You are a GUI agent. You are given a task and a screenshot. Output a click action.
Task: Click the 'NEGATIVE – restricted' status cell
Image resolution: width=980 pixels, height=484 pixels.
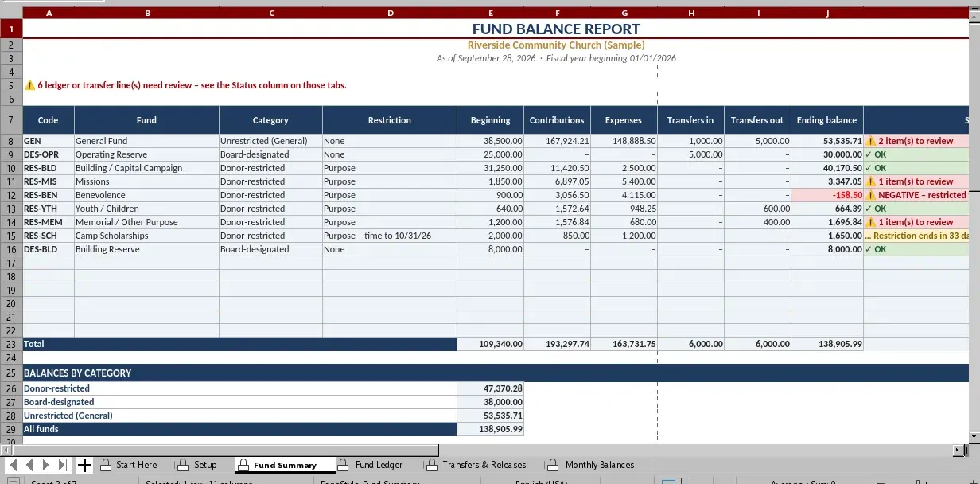(x=917, y=195)
